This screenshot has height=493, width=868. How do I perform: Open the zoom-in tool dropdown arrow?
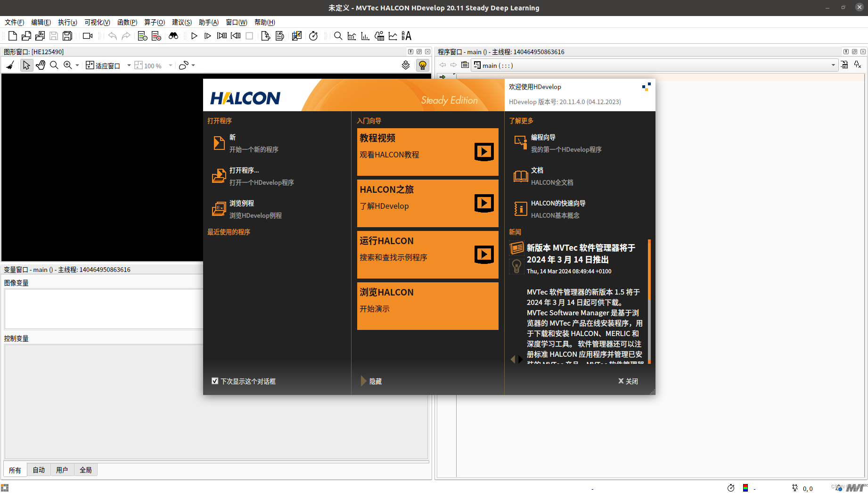[x=77, y=66]
